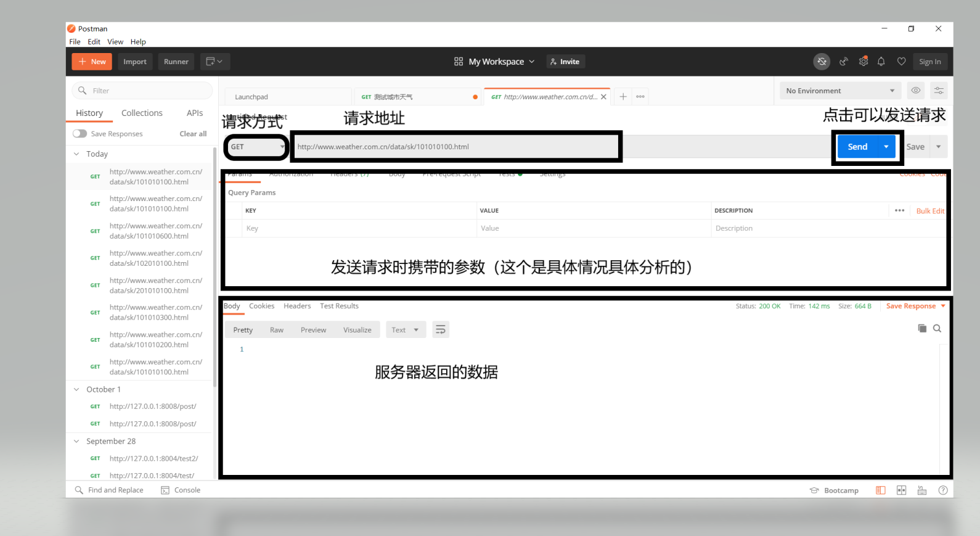This screenshot has height=536, width=980.
Task: Open the Console
Action: (x=181, y=490)
